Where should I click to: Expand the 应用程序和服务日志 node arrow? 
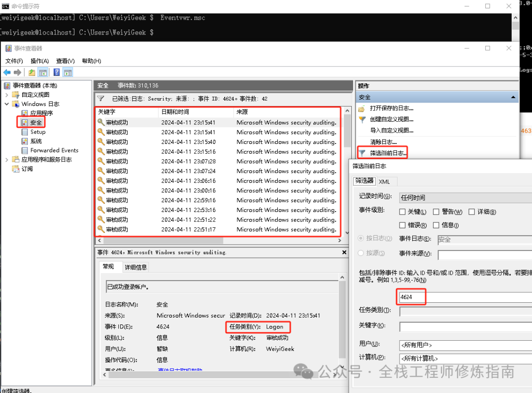(x=7, y=160)
